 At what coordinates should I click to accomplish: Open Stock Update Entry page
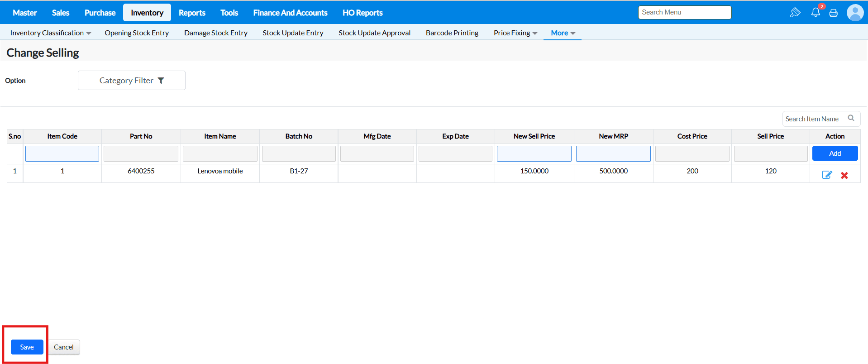(x=293, y=33)
